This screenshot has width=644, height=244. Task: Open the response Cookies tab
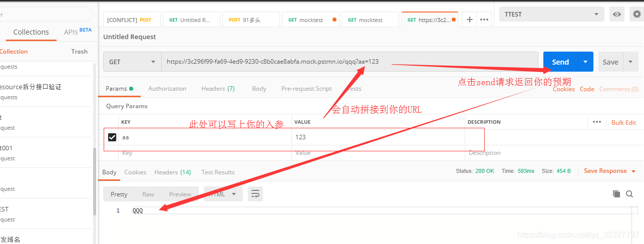pyautogui.click(x=135, y=172)
